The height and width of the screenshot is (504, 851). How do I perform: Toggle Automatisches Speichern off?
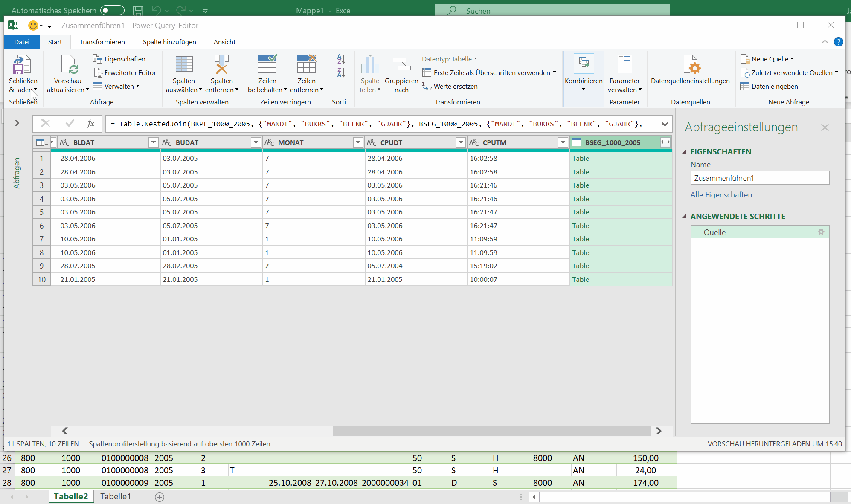click(112, 10)
